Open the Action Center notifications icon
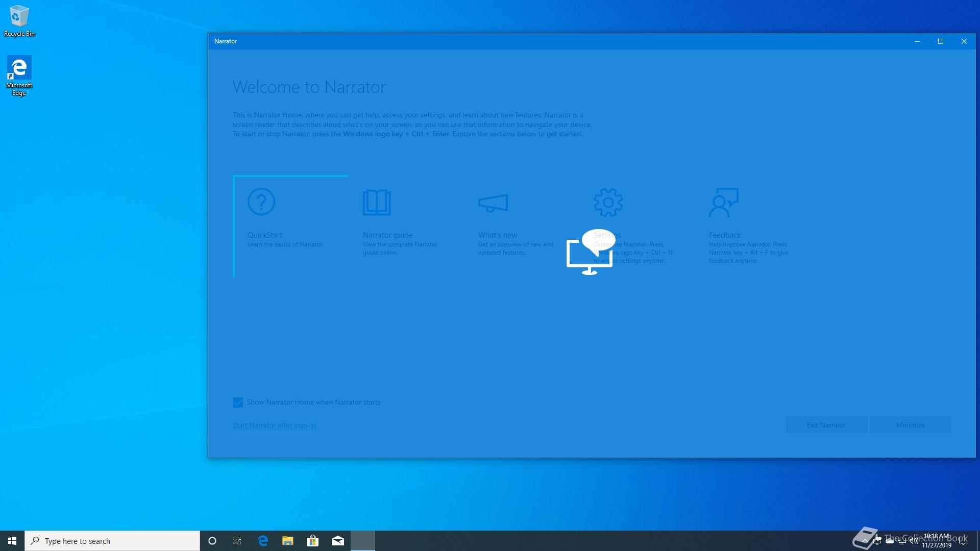This screenshot has height=551, width=980. 963,541
